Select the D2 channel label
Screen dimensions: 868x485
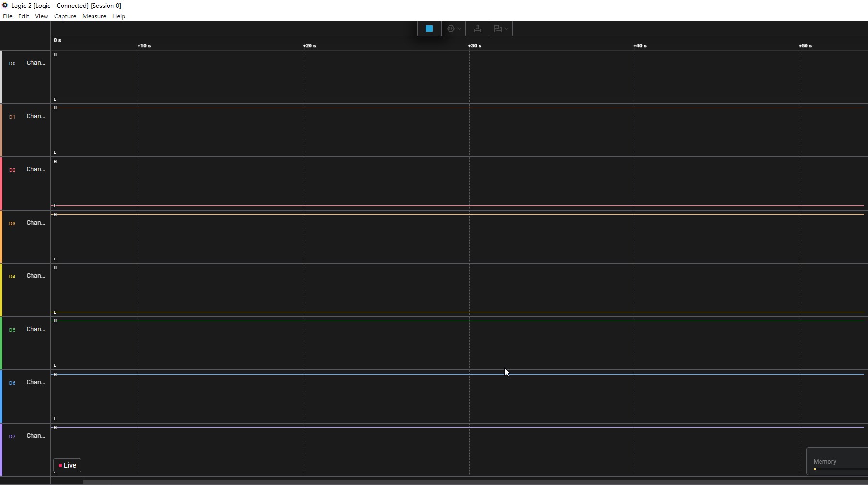[x=12, y=170]
